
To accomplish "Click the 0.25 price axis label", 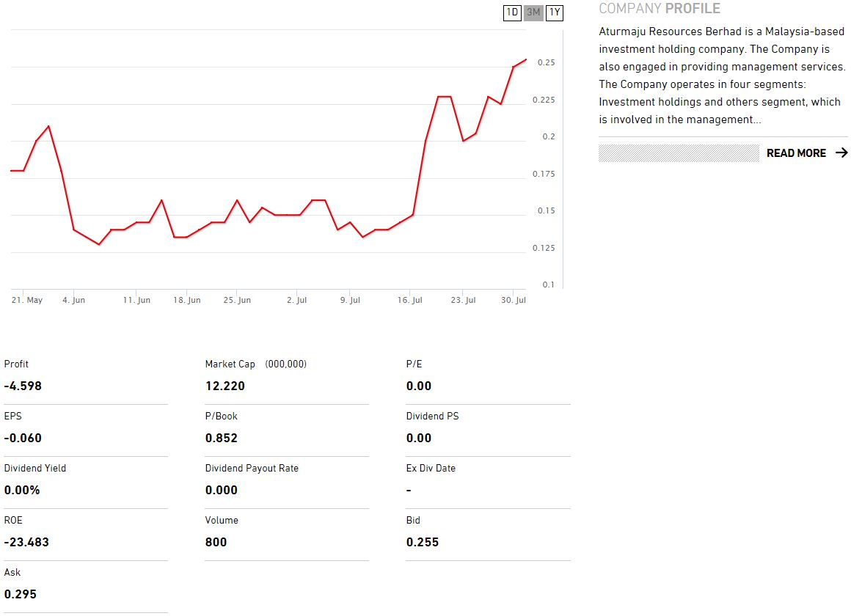I will [546, 63].
